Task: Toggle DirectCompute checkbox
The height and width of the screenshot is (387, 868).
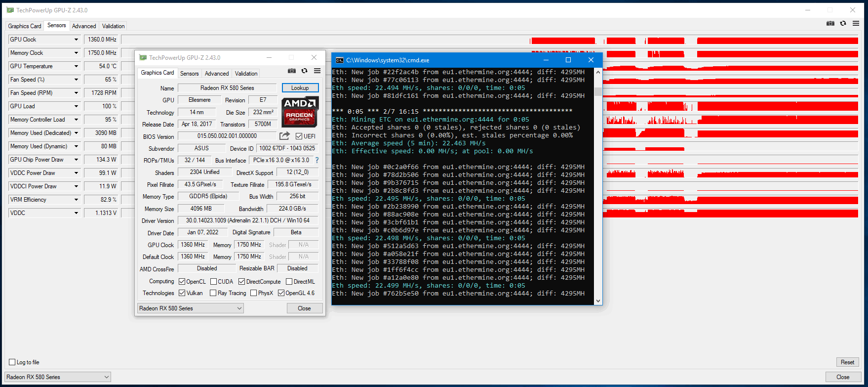Action: [x=241, y=281]
